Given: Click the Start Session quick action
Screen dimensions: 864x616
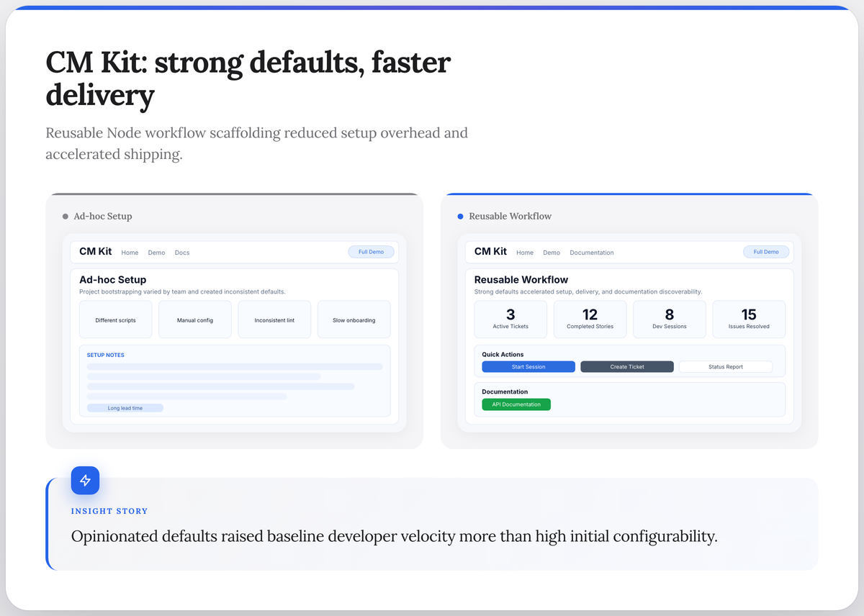Looking at the screenshot, I should [528, 366].
